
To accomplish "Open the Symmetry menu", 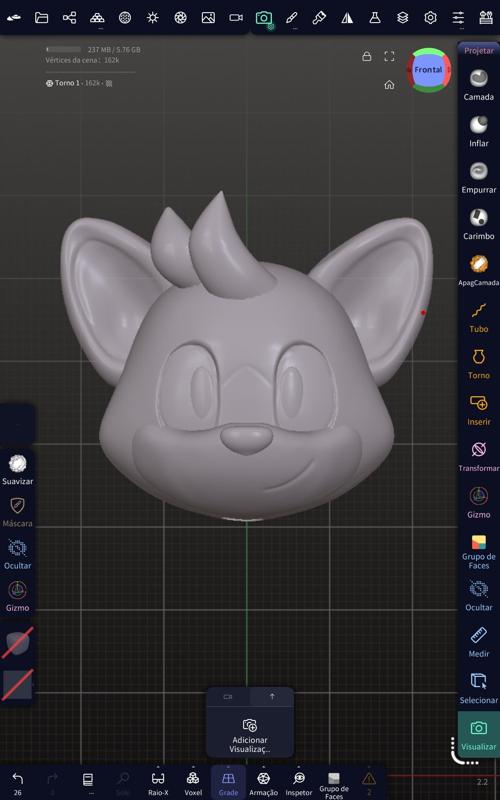I will [347, 18].
